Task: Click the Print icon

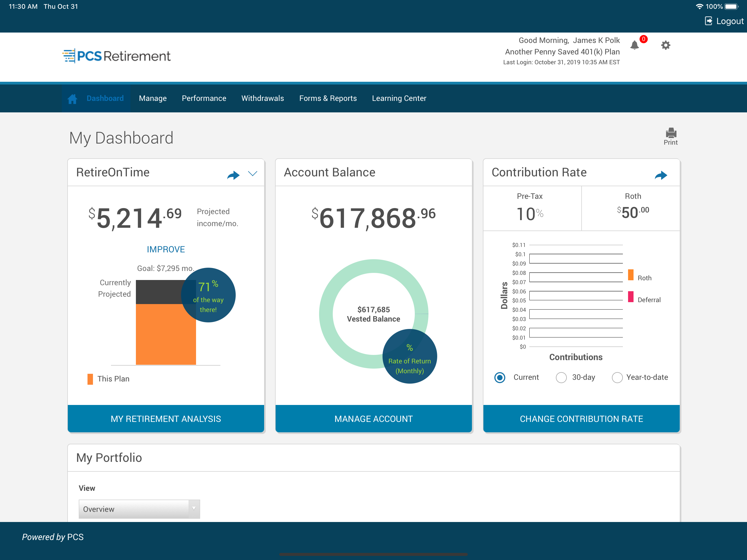Action: point(671,133)
